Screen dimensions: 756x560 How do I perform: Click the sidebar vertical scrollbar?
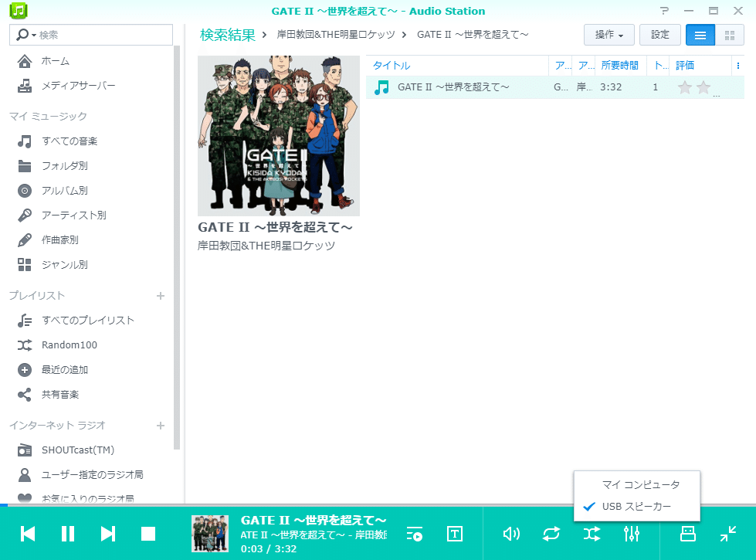pyautogui.click(x=177, y=247)
